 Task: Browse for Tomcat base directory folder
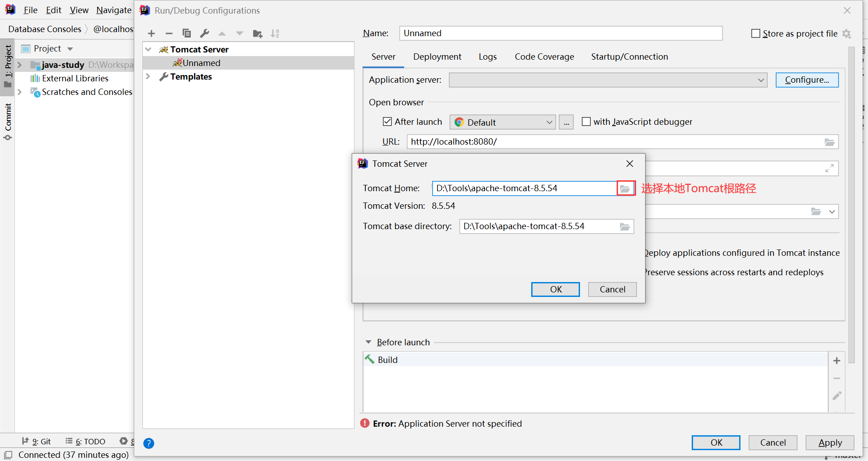pyautogui.click(x=625, y=226)
